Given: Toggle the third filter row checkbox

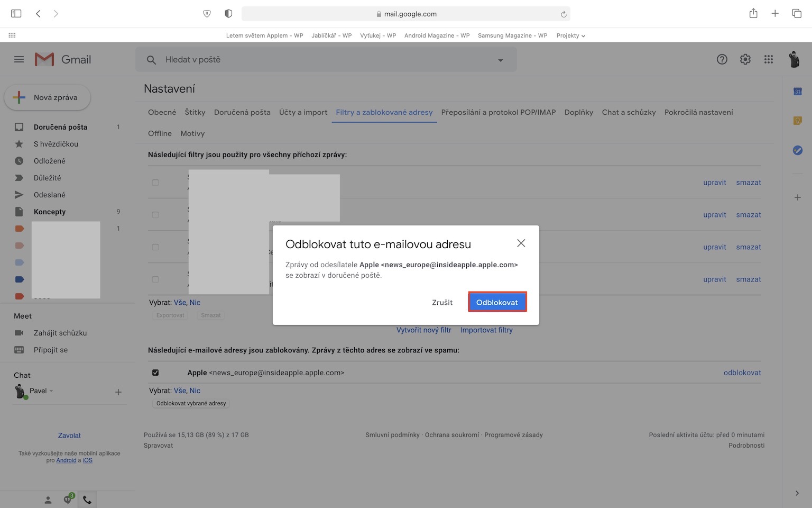Looking at the screenshot, I should 155,247.
